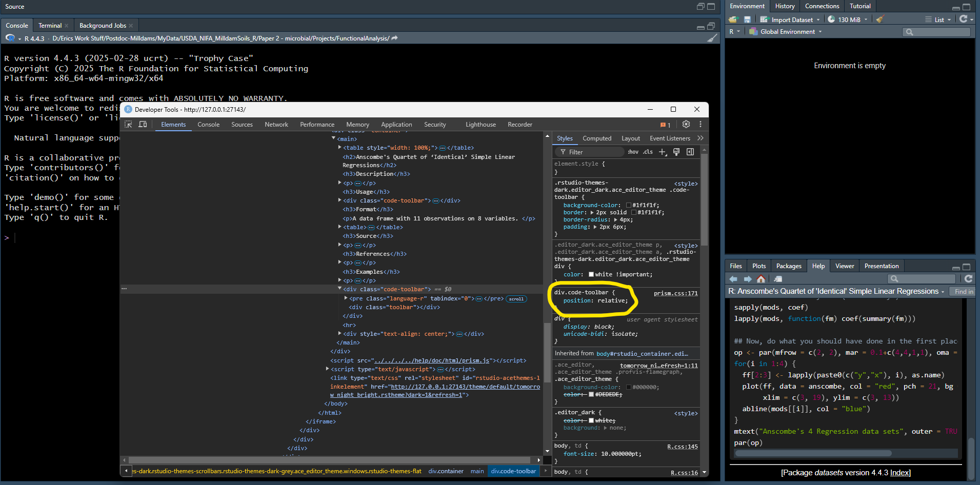Open the R.css:145 source link

pos(683,447)
